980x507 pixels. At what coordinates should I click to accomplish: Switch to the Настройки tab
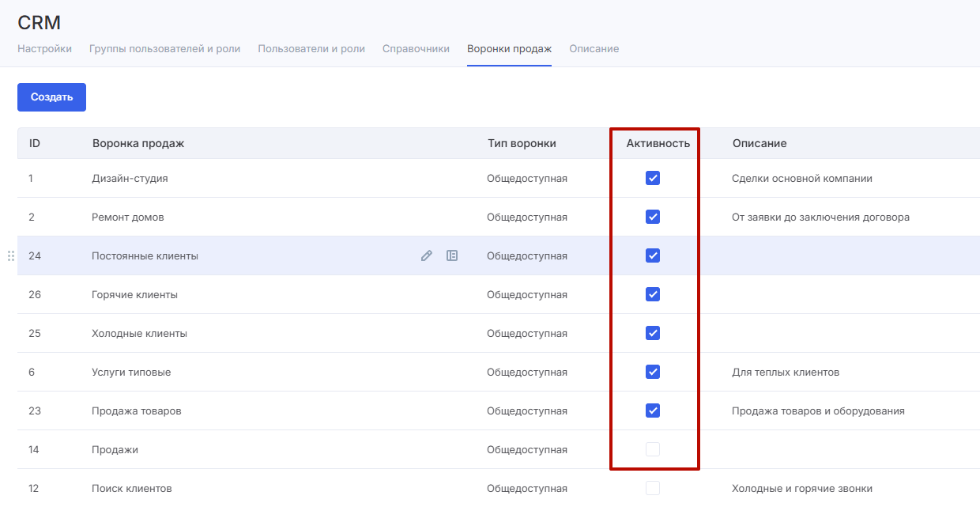point(44,49)
